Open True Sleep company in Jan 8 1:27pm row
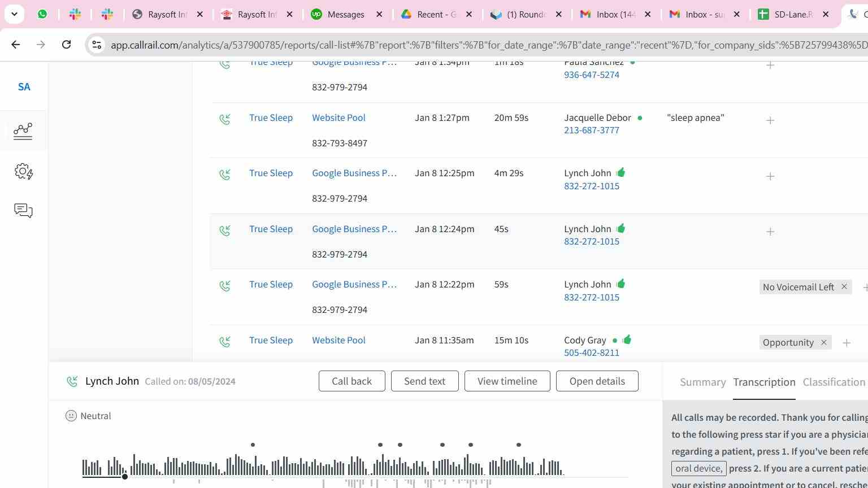Screen dimensions: 868x488 271,117
